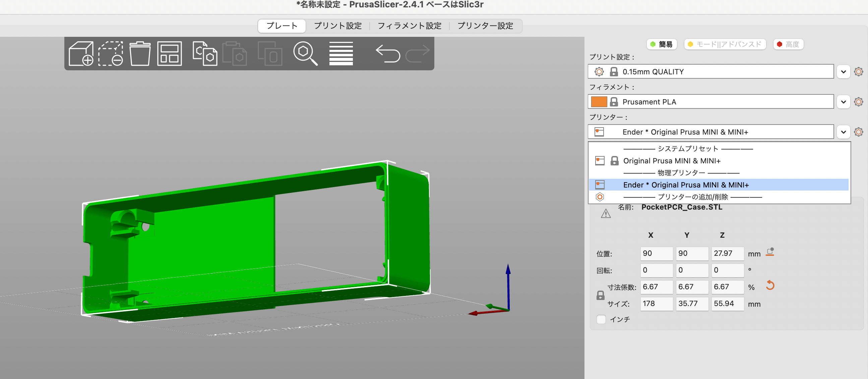The image size is (868, 379).
Task: Open filament settings gear beside Prusament PLA
Action: coord(858,102)
